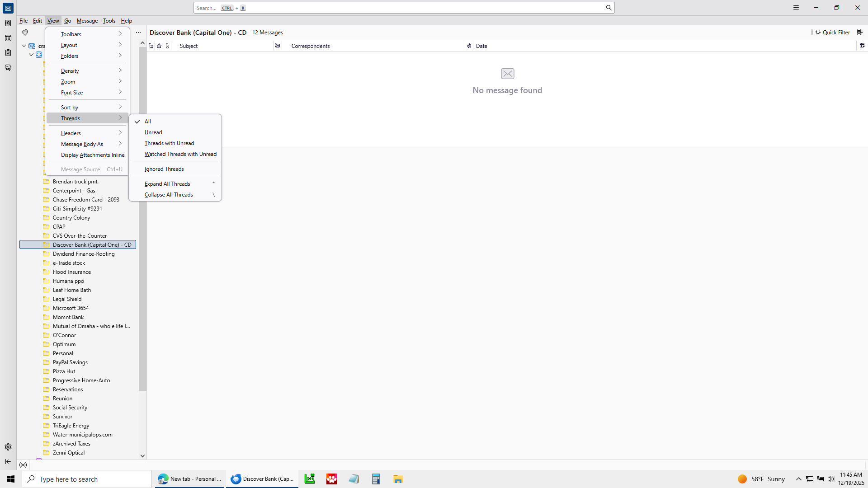Click Expand All Threads menu entry
The image size is (868, 488).
click(167, 184)
